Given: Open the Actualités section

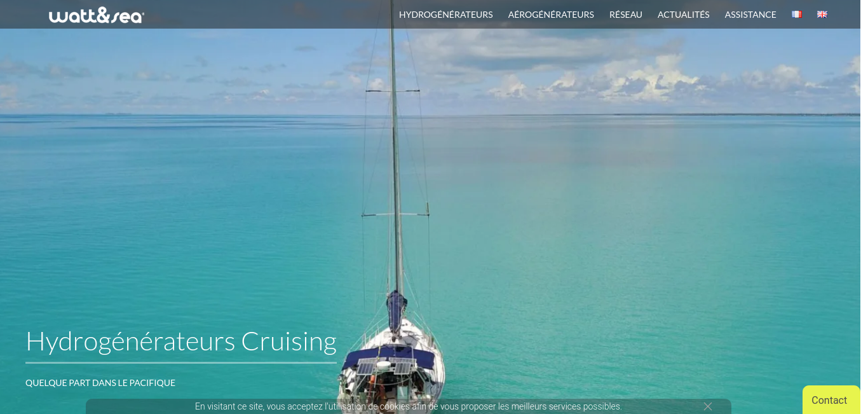Looking at the screenshot, I should pos(684,15).
